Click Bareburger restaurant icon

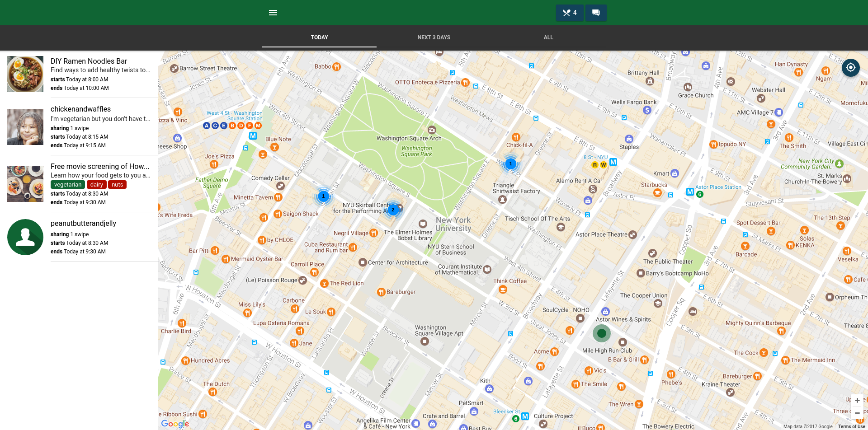[381, 292]
